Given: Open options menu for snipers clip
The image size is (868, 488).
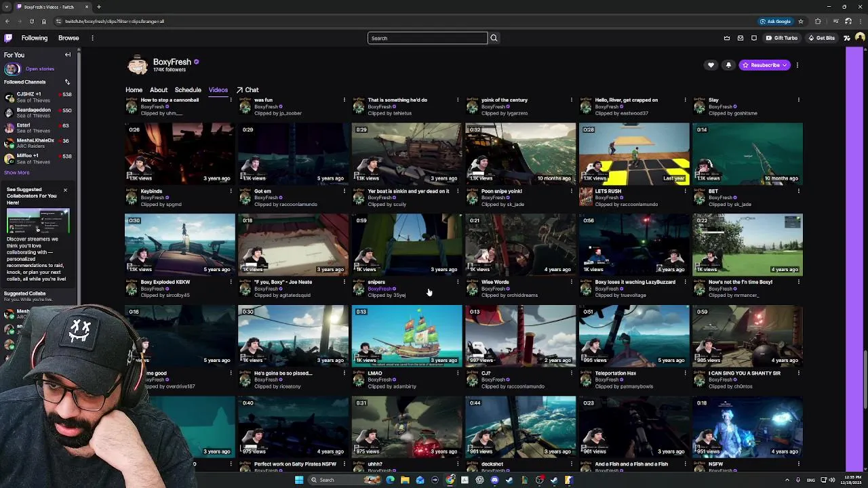Looking at the screenshot, I should tap(458, 282).
